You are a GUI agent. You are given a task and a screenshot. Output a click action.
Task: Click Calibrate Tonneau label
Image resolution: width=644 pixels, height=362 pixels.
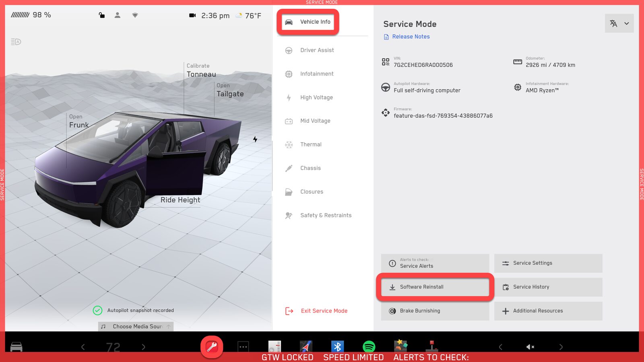(x=201, y=70)
